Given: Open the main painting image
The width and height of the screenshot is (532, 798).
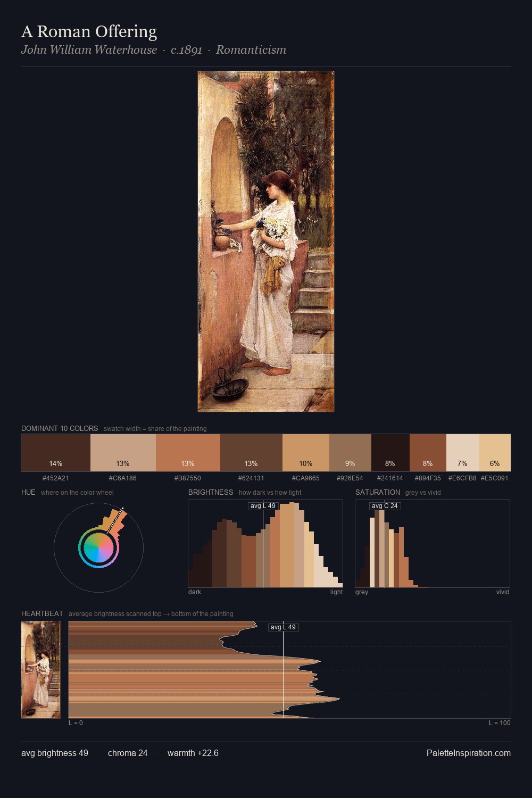Looking at the screenshot, I should pos(266,242).
